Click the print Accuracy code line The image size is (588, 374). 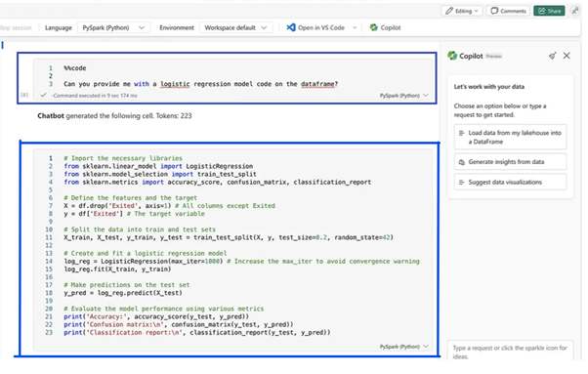pyautogui.click(x=156, y=316)
